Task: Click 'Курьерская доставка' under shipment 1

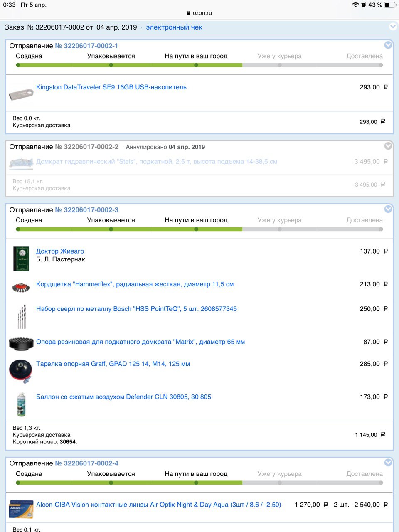Action: coord(42,126)
